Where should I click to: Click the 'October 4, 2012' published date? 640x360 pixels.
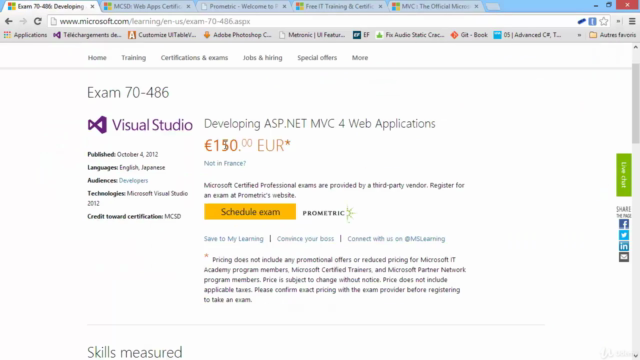(x=138, y=154)
